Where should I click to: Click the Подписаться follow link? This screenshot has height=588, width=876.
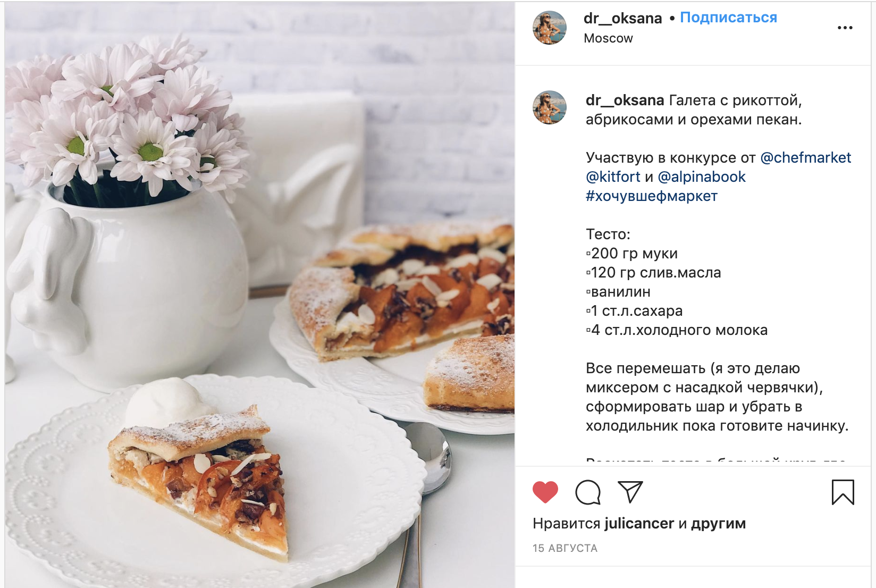[x=728, y=18]
